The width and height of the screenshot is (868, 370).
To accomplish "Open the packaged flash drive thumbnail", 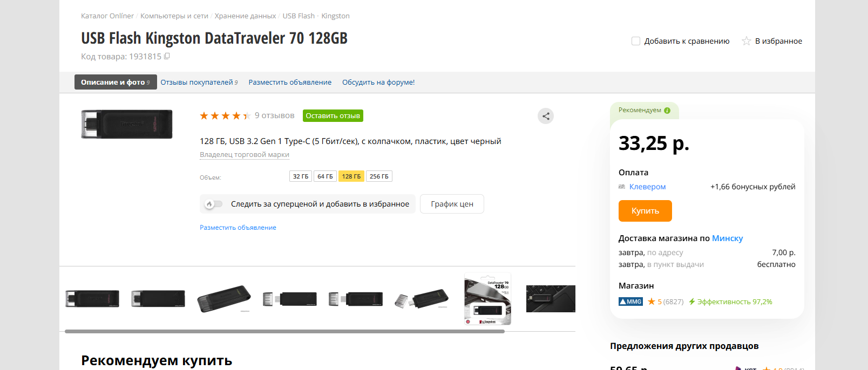I will point(487,299).
